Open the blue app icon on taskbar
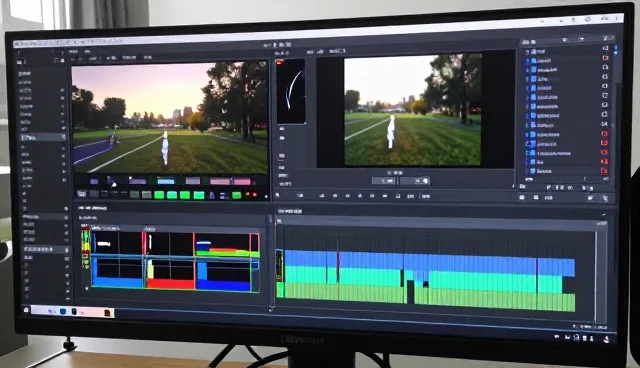This screenshot has width=640, height=368. coord(63,311)
